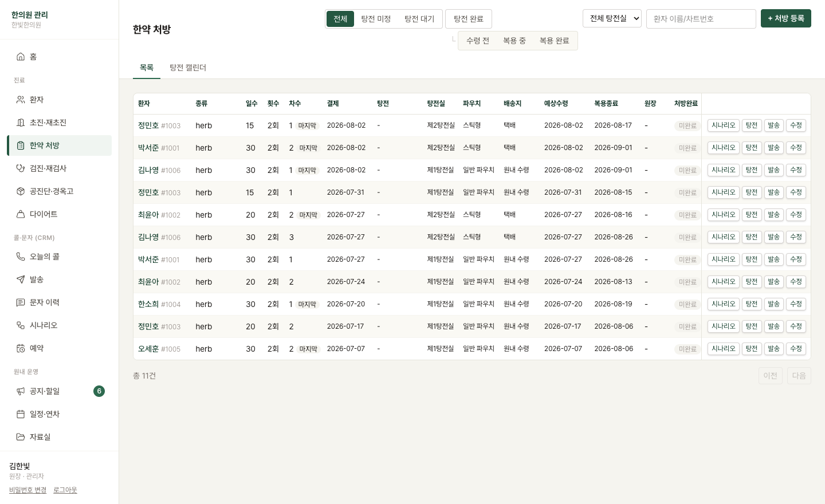This screenshot has height=504, width=825.
Task: Click 마지막 tag in 오세훈 row
Action: click(x=308, y=349)
